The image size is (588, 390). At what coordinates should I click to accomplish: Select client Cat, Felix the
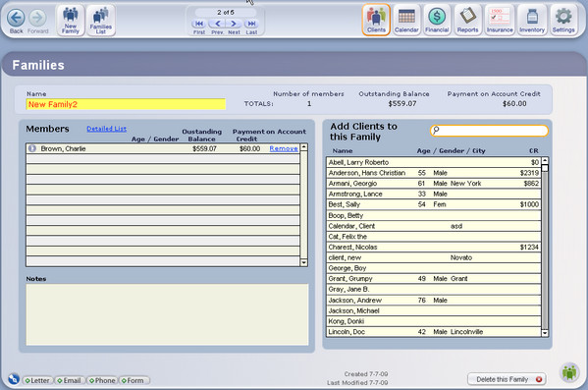coord(434,237)
